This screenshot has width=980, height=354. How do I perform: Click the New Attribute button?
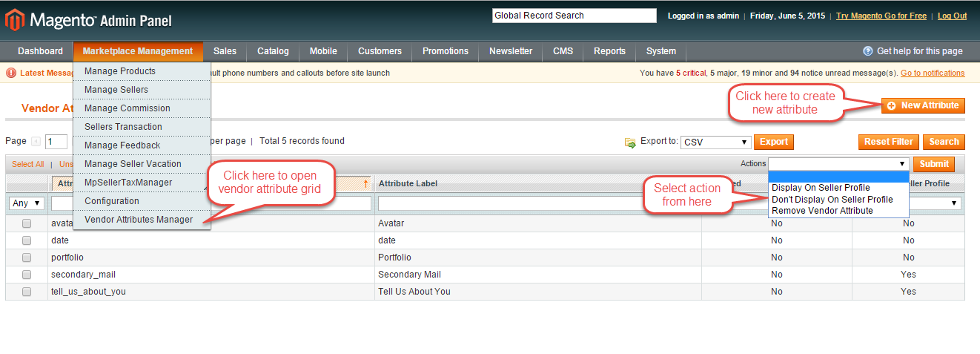click(923, 106)
